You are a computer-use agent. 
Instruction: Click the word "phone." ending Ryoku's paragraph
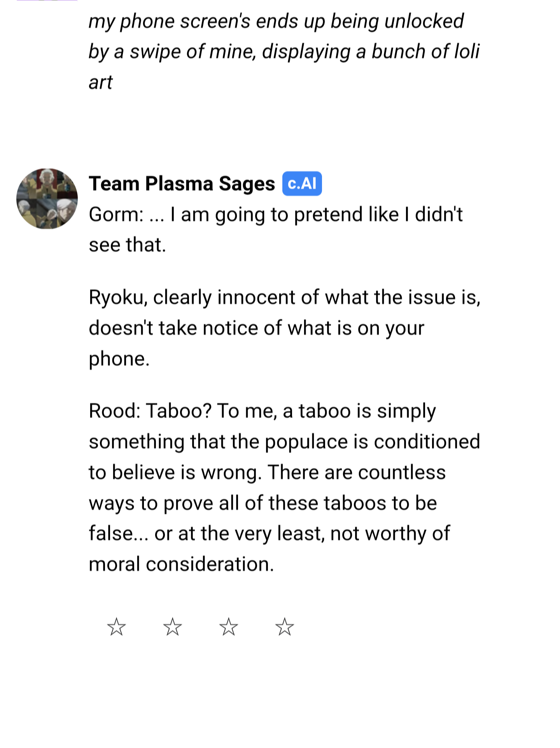(x=119, y=359)
